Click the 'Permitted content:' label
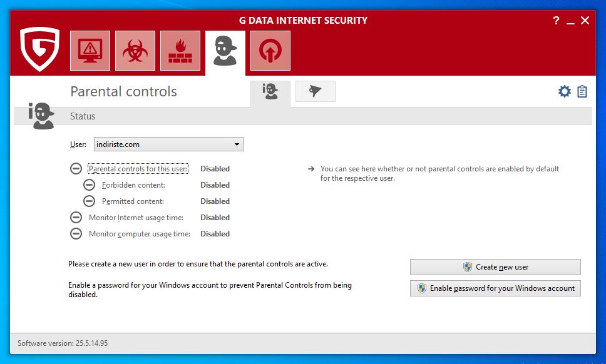This screenshot has width=606, height=364. (x=133, y=201)
